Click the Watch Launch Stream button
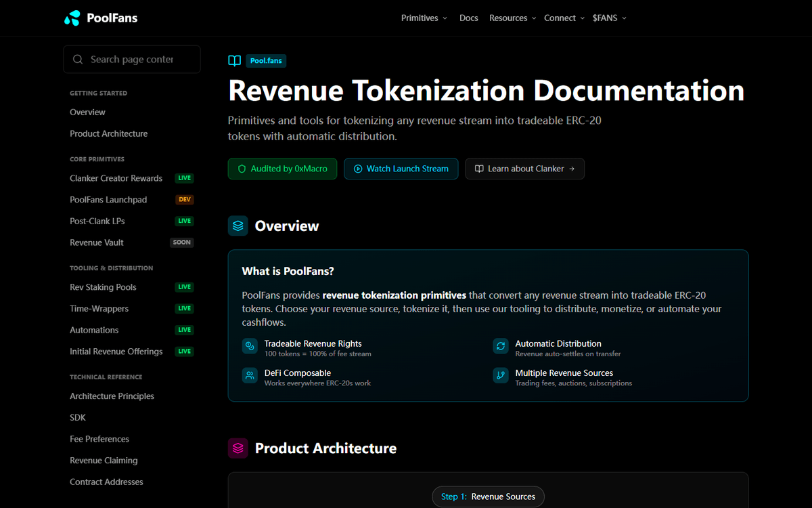 [x=401, y=169]
